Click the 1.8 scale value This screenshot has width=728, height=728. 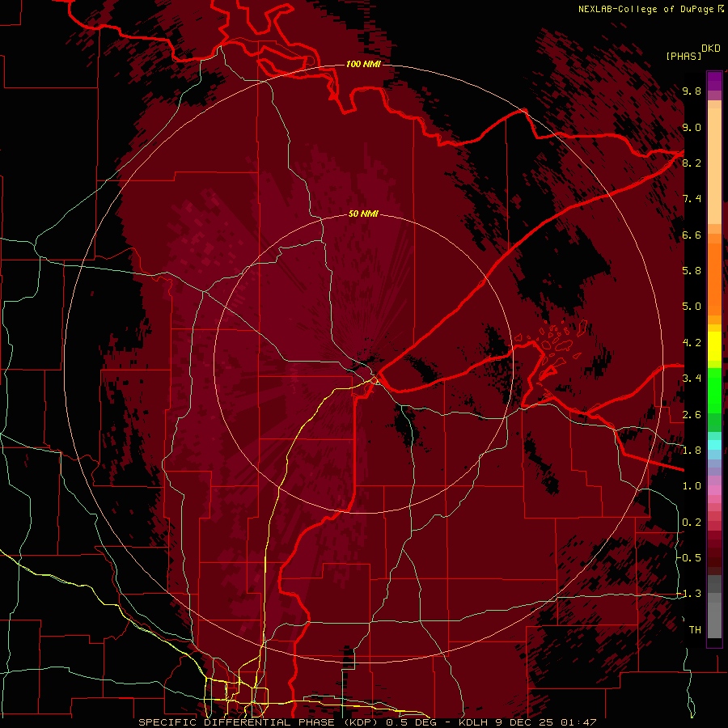point(692,450)
